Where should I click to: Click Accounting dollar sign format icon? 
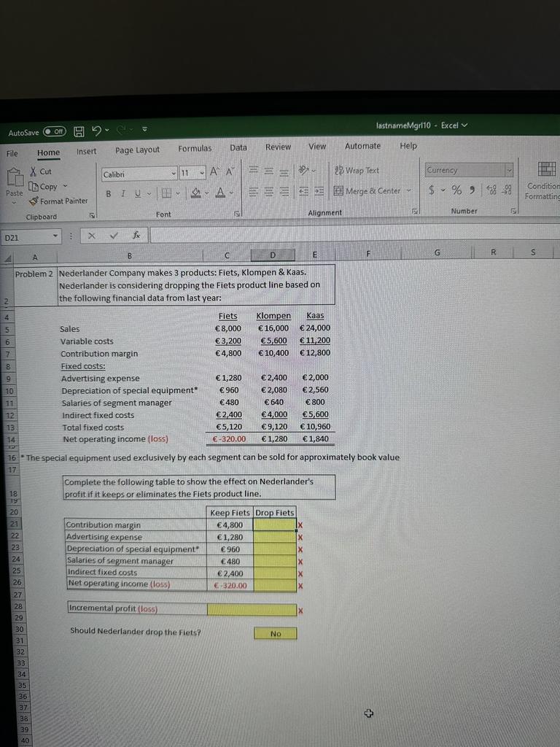coord(432,190)
